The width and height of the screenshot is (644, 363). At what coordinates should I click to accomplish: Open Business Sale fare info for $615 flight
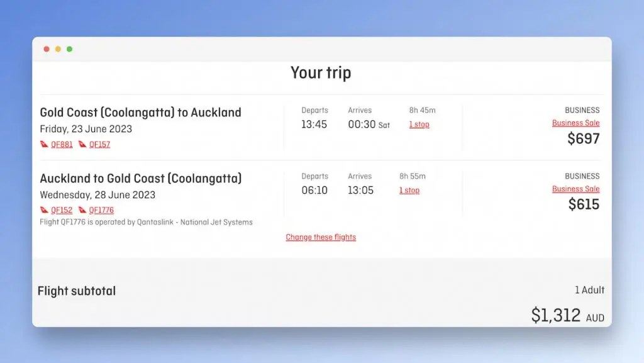pos(575,189)
